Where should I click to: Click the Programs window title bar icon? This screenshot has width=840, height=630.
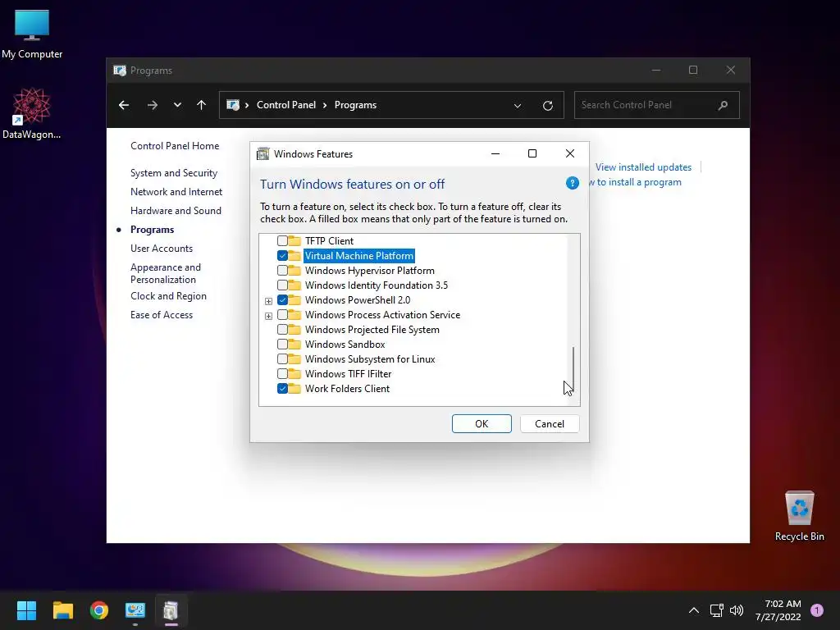coord(120,71)
